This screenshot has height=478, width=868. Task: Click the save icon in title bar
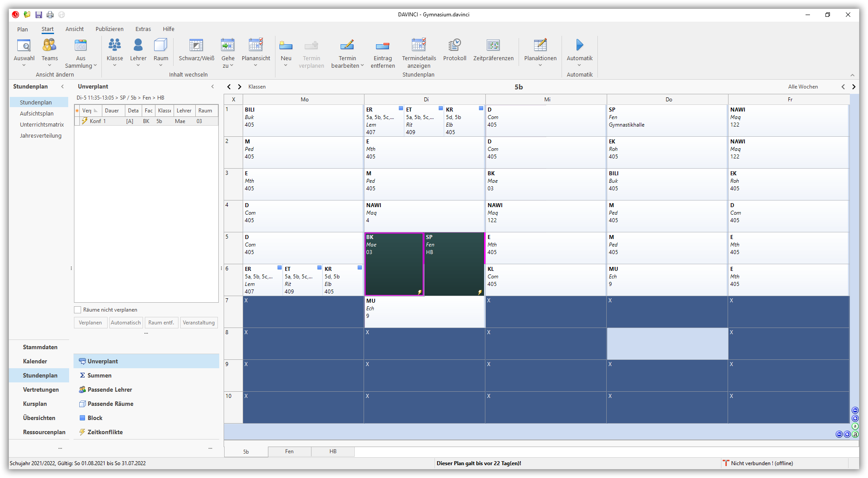[39, 15]
